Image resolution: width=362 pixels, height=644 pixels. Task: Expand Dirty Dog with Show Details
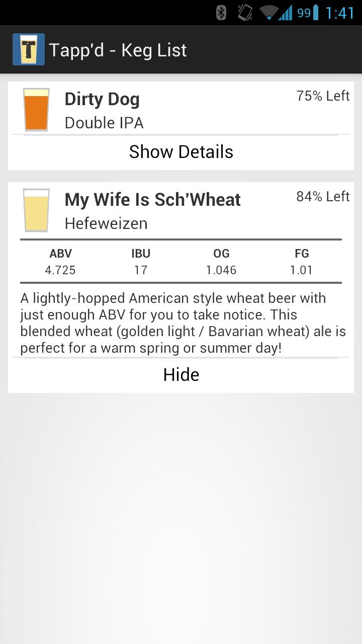pos(181,152)
